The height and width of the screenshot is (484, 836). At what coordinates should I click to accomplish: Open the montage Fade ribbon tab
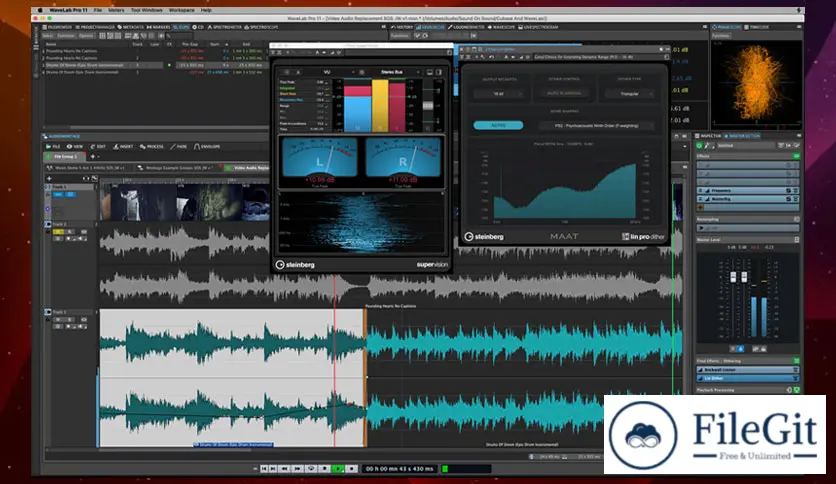pos(179,147)
